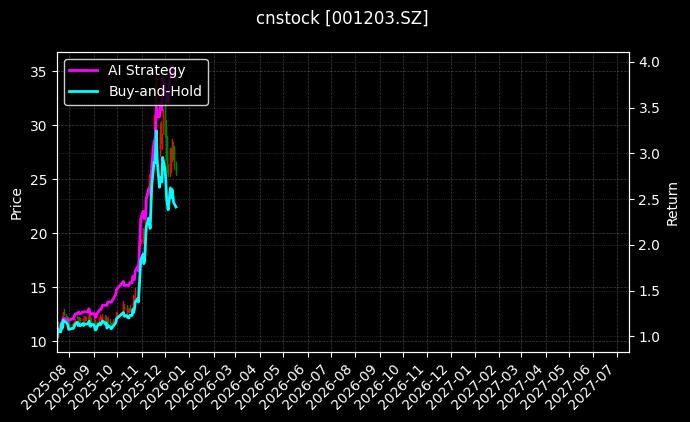Click the endpoint of the cyan Buy-and-Hold line
The image size is (690, 422).
[x=177, y=207]
